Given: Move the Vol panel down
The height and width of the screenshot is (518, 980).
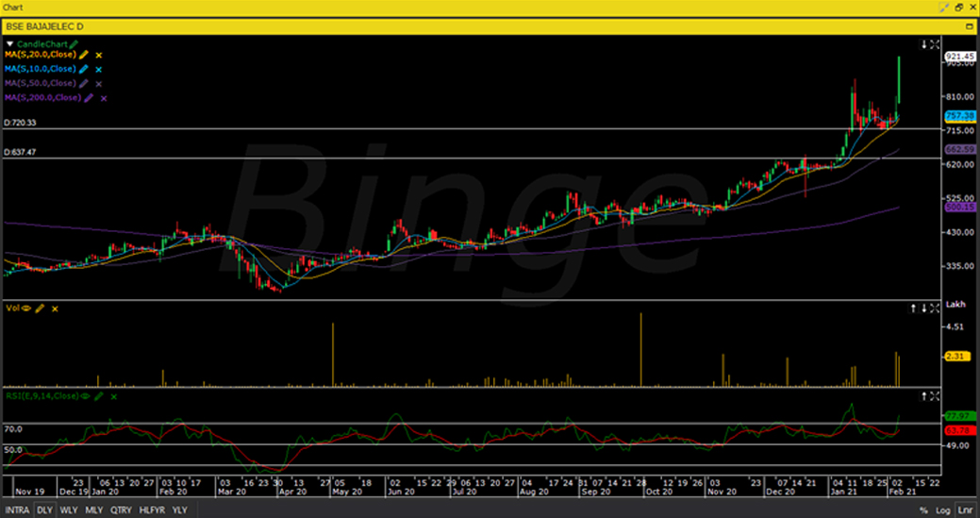Looking at the screenshot, I should tap(923, 308).
